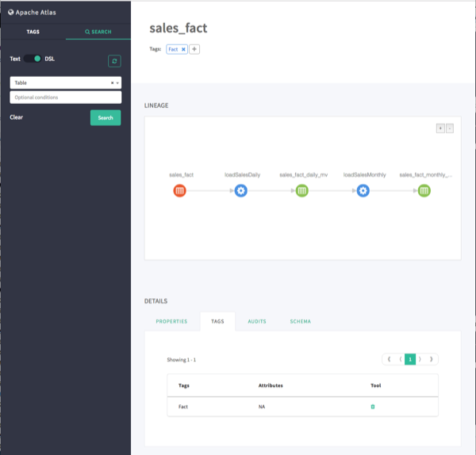Click the Attributes column header

271,385
